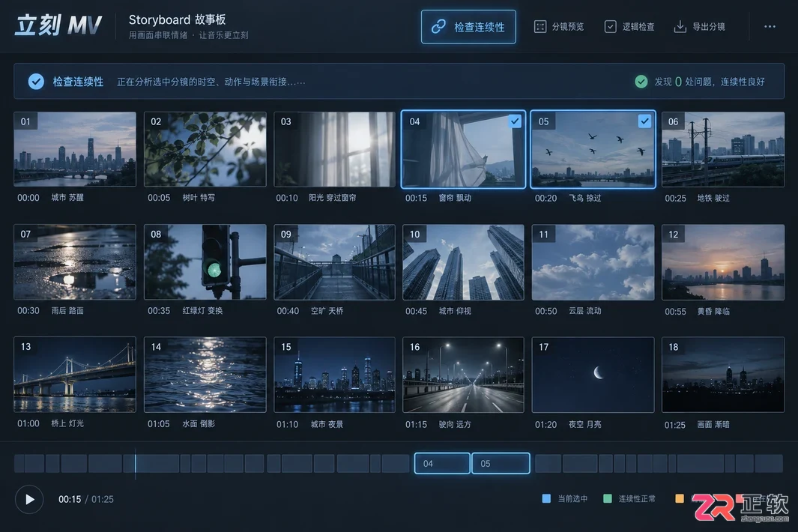Select shot 10 城市 仰视 thumbnail
Image resolution: width=798 pixels, height=532 pixels.
coord(463,262)
